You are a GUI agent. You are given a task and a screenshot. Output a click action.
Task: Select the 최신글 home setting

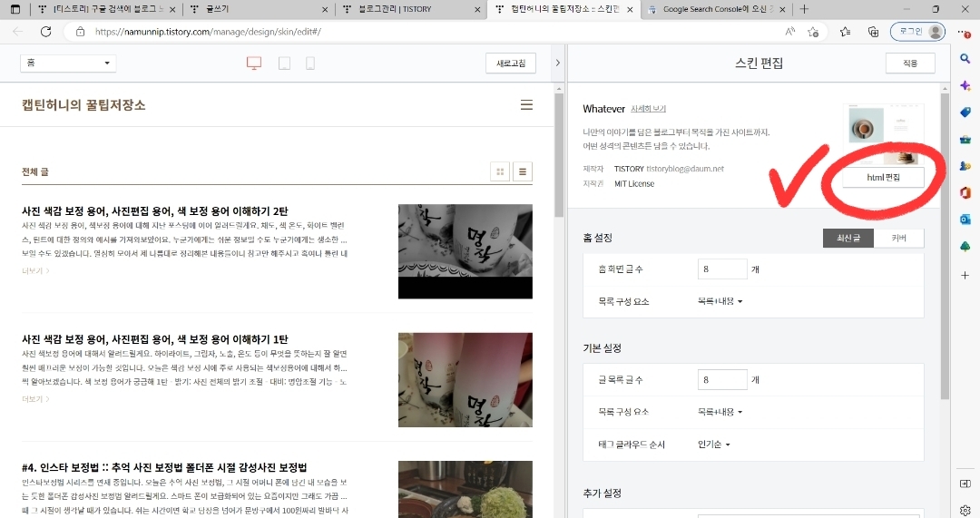[x=848, y=238]
